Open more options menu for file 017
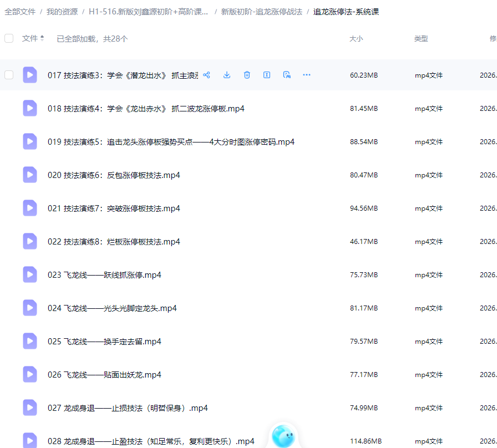Viewport: 497px width, 448px height. pyautogui.click(x=307, y=75)
